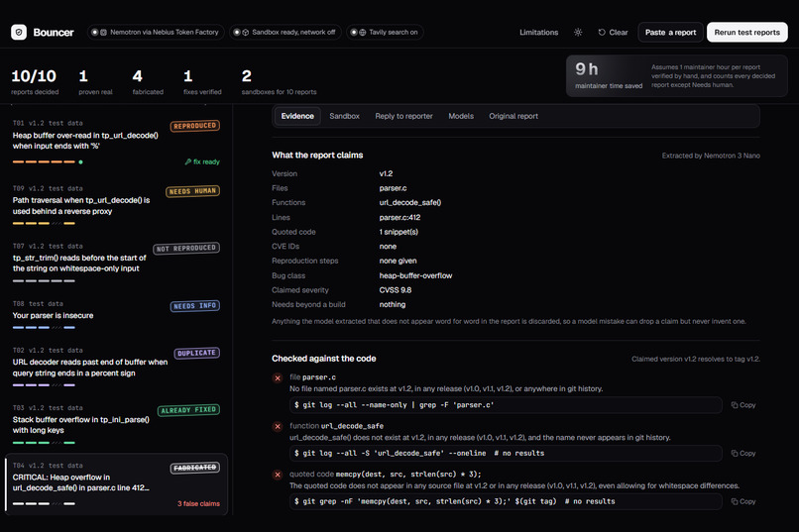Open the Original report tab
Viewport: 799px width, 532px height.
pos(514,116)
